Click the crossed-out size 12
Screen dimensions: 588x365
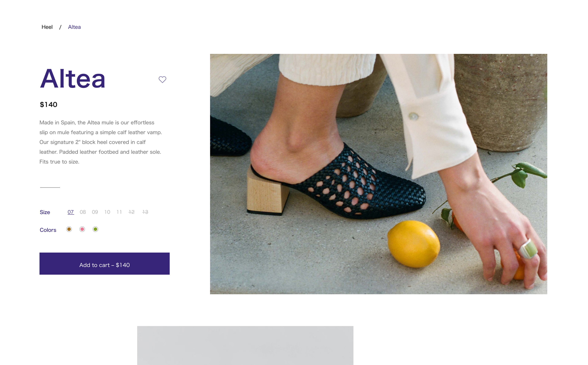click(x=131, y=212)
